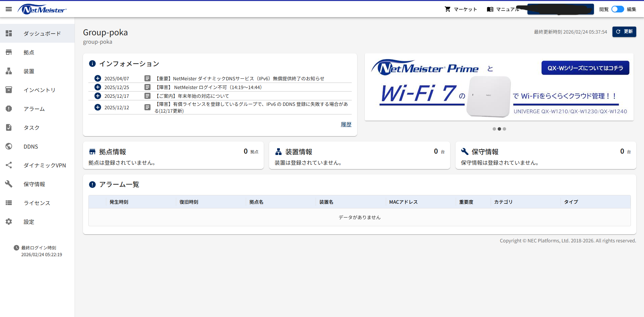Screen dimensions: 644x317
Task: Click the document icon for 2025/12/17 notice
Action: click(147, 96)
